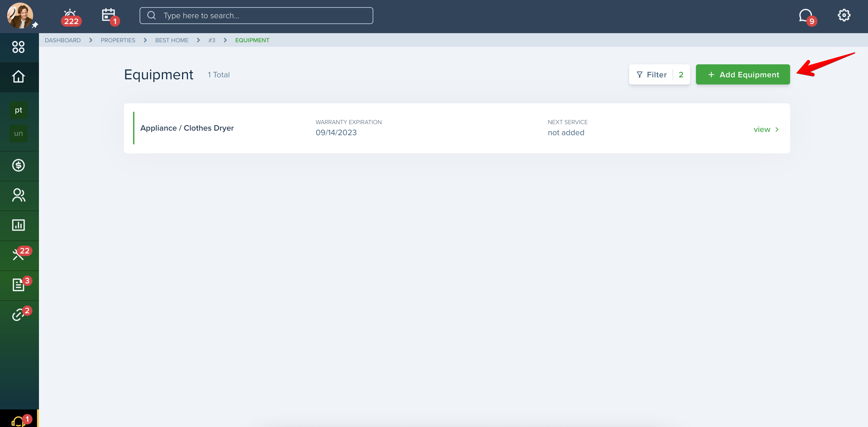
Task: Open the accounting dollar icon in sidebar
Action: 19,165
